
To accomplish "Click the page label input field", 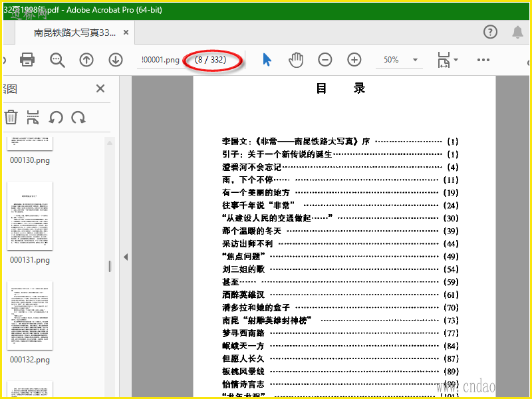I will click(160, 60).
